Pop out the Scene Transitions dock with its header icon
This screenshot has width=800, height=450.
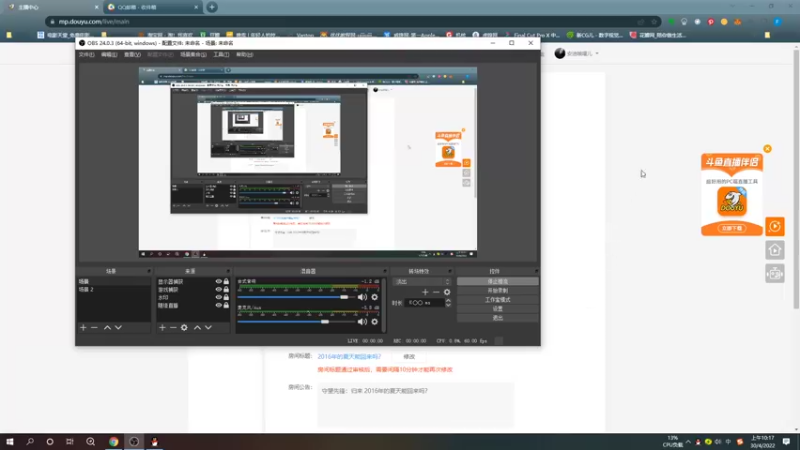[x=449, y=271]
